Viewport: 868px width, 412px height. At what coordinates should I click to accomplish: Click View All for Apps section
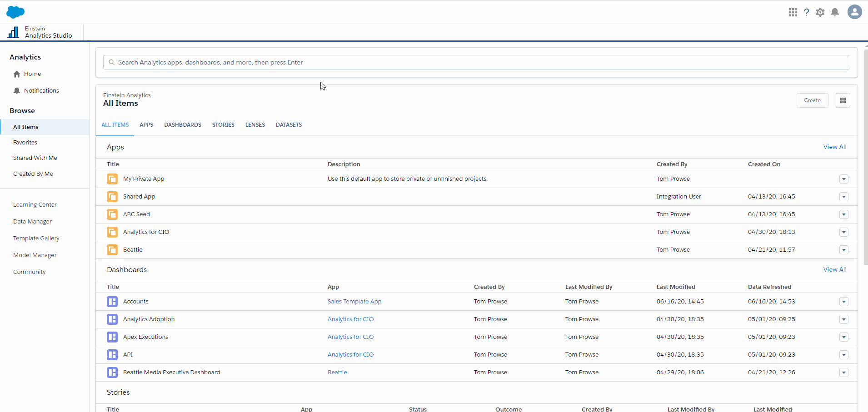(835, 147)
